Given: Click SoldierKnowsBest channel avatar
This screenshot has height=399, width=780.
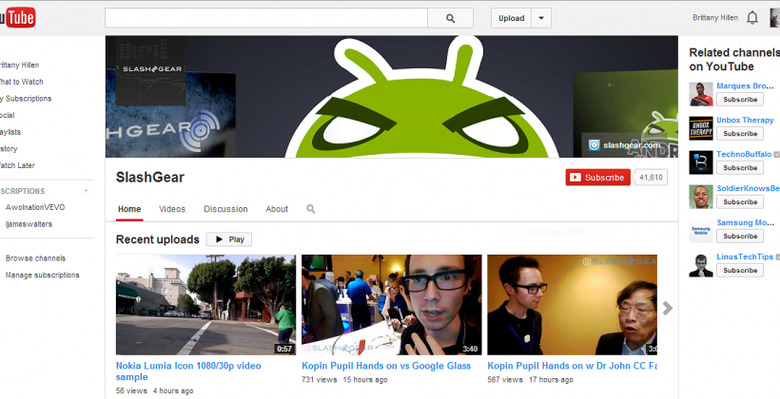Looking at the screenshot, I should (x=701, y=197).
